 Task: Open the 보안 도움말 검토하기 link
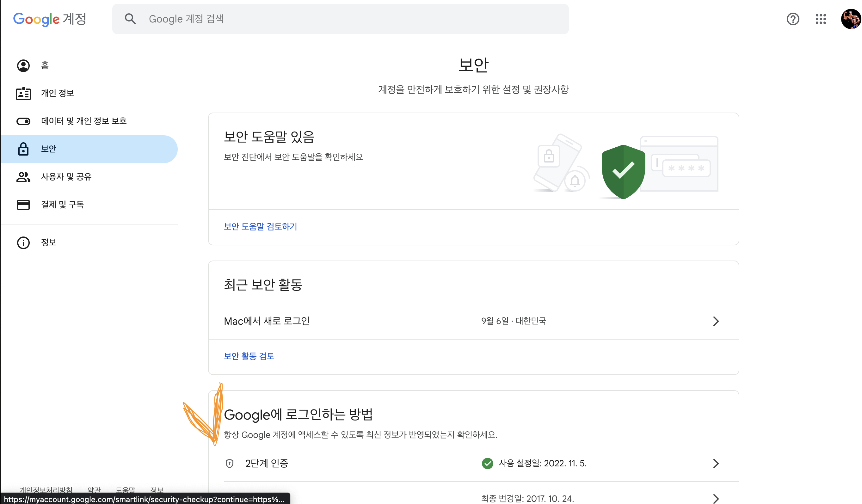[260, 226]
